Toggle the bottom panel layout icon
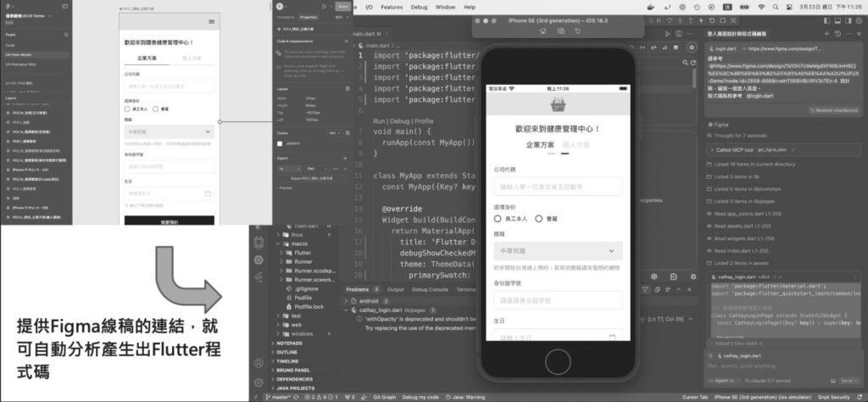The height and width of the screenshot is (402, 868). coord(837,20)
